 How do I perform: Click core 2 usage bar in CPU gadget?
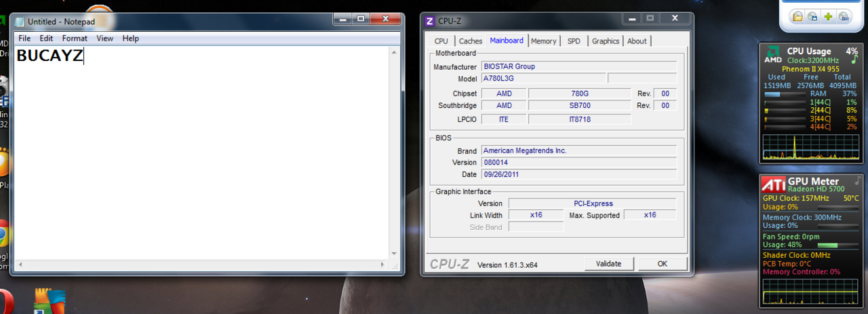click(785, 110)
